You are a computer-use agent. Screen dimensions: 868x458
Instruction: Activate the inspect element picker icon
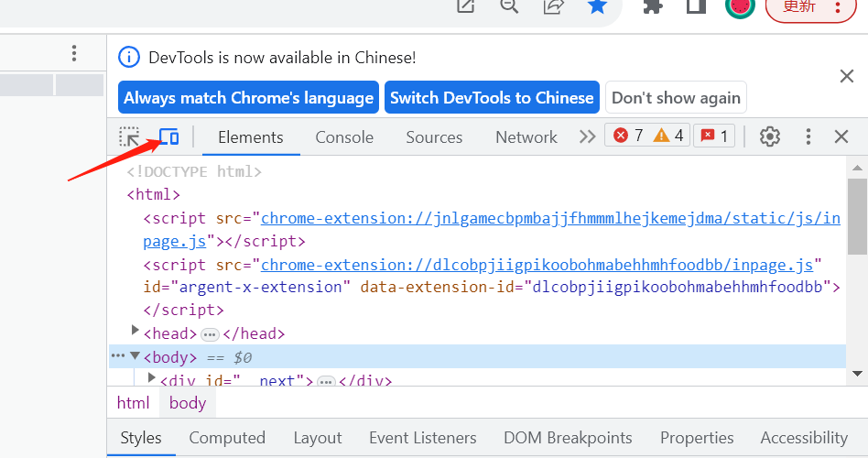point(130,137)
